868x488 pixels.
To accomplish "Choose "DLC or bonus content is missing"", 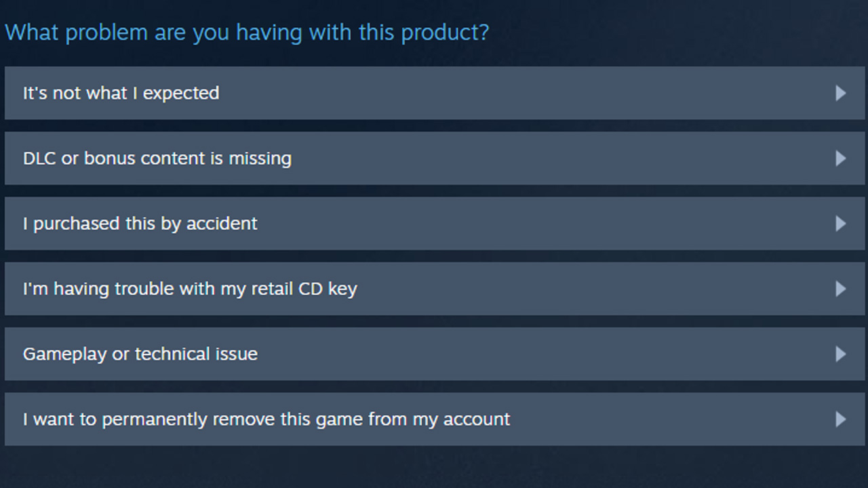I will pyautogui.click(x=157, y=158).
